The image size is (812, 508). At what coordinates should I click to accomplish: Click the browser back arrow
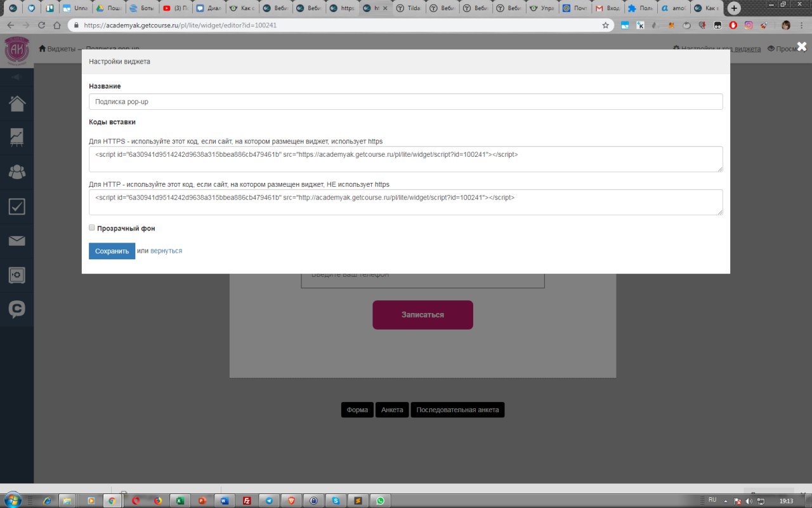[x=10, y=25]
